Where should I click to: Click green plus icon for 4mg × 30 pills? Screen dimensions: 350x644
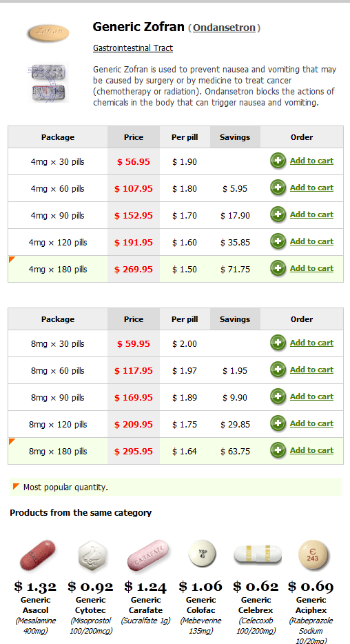(x=278, y=161)
